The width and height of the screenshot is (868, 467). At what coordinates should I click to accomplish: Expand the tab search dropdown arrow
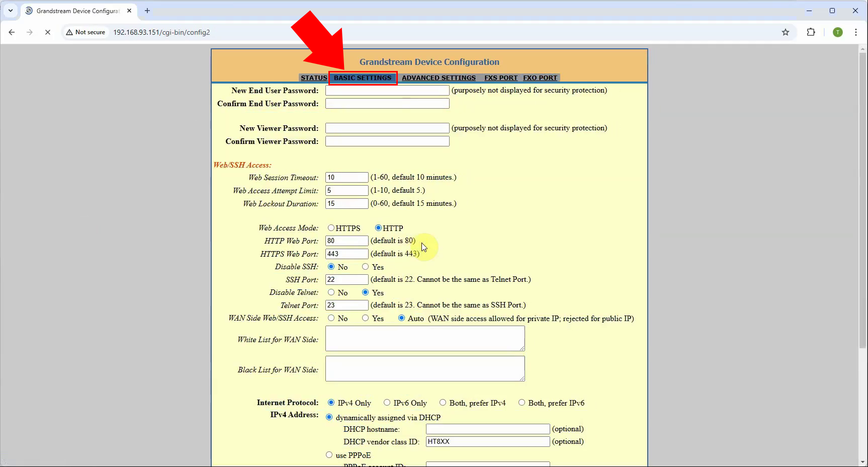(x=11, y=11)
